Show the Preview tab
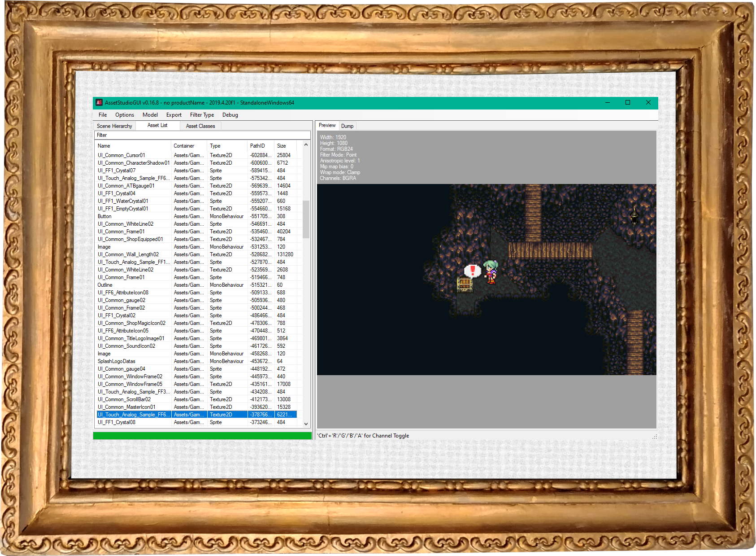 [327, 125]
